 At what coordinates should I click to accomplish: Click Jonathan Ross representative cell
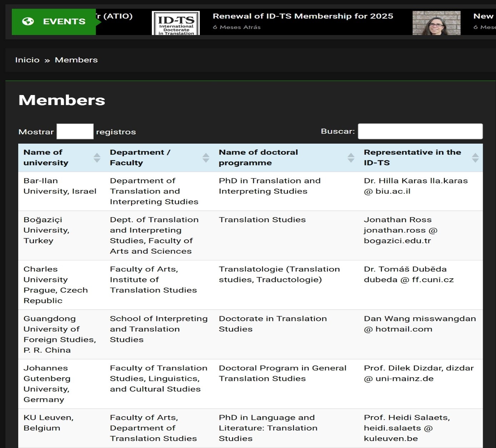(400, 230)
